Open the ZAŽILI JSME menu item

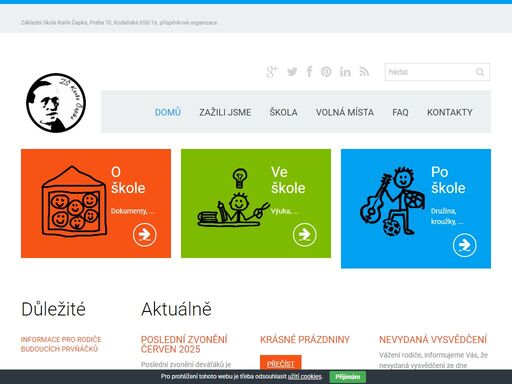[x=225, y=112]
